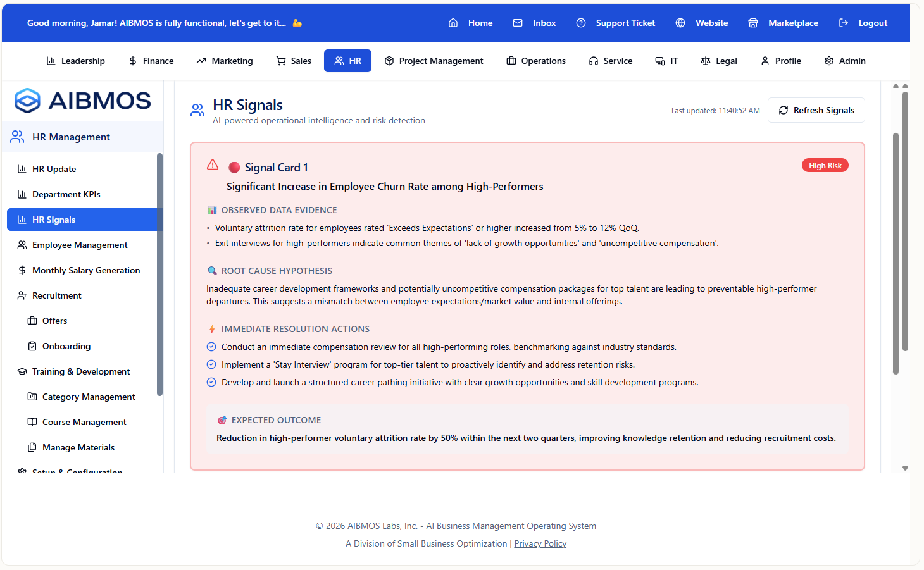Click the Monthly Salary Generation dollar icon
This screenshot has width=924, height=570.
pyautogui.click(x=22, y=270)
